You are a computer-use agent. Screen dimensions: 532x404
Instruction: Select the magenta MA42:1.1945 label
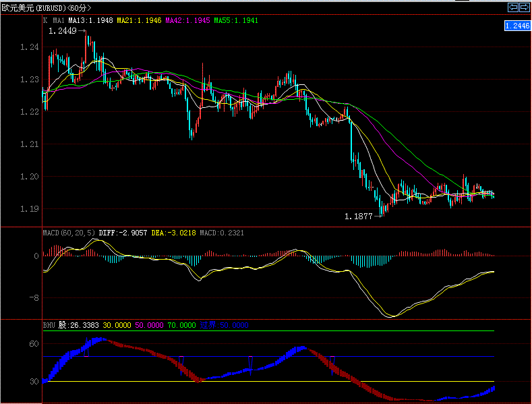pos(187,20)
